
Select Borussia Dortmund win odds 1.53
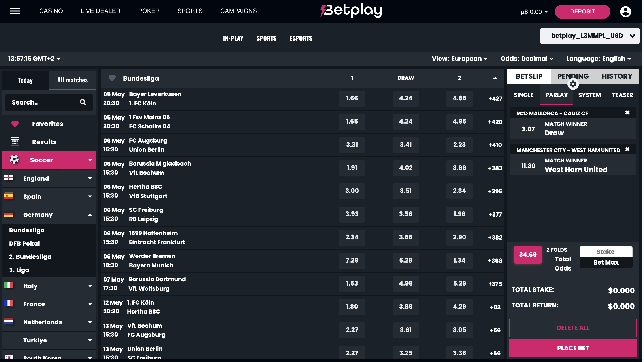tap(352, 284)
